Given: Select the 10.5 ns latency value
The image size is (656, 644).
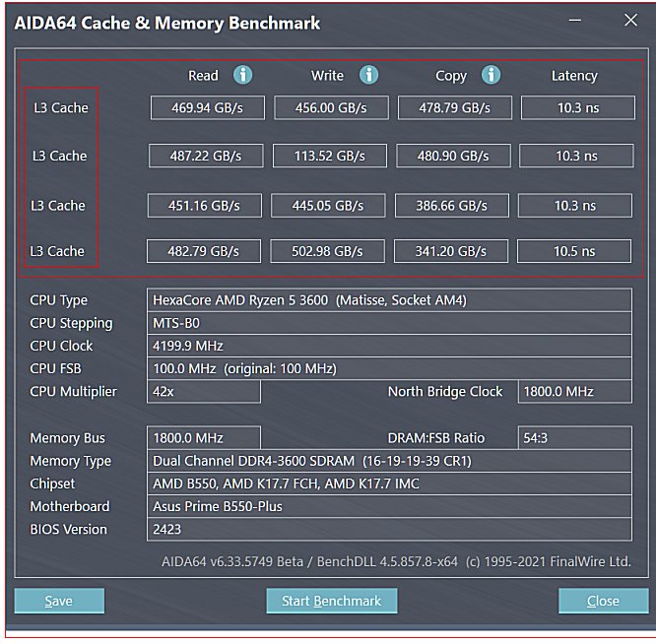Looking at the screenshot, I should [574, 251].
